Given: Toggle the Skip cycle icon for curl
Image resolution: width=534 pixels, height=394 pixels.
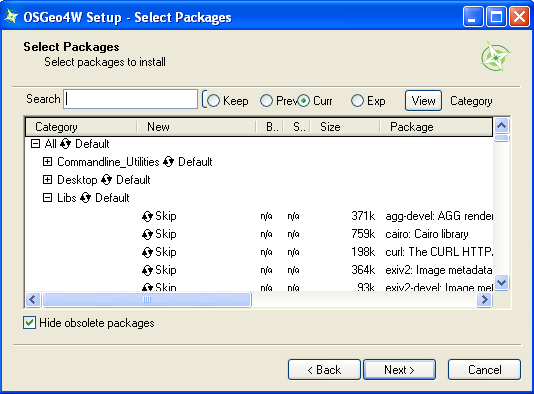Looking at the screenshot, I should click(x=147, y=252).
